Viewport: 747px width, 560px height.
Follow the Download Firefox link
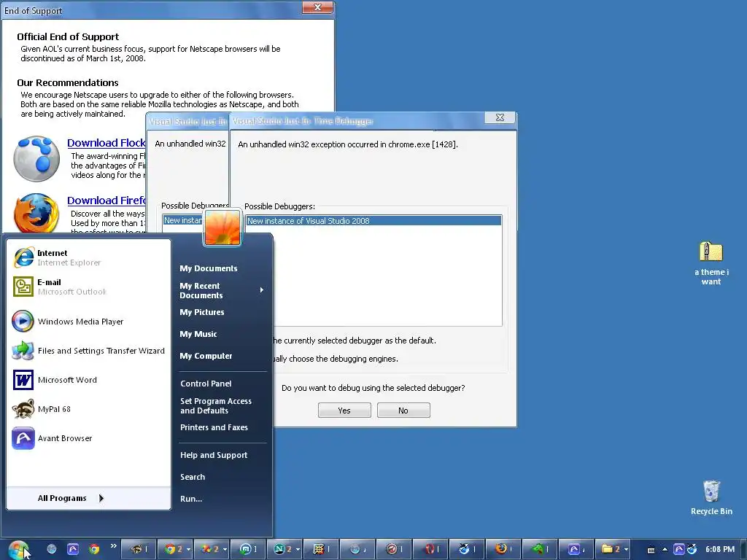[x=107, y=201]
